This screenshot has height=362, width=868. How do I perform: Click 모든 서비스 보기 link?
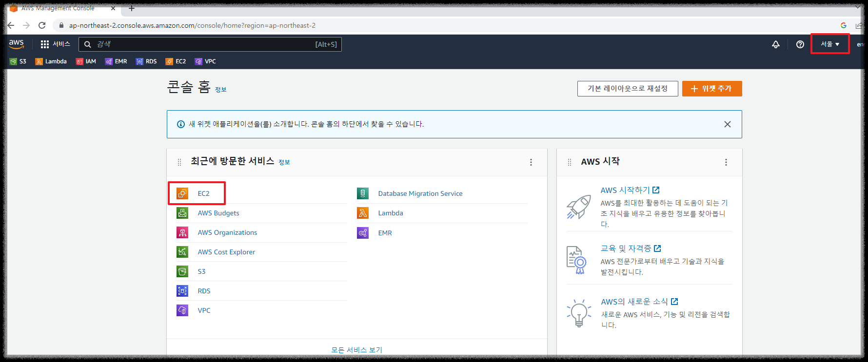coord(357,350)
